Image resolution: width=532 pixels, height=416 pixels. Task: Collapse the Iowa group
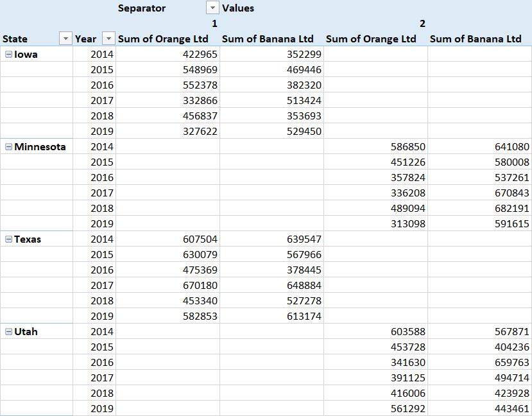point(9,55)
